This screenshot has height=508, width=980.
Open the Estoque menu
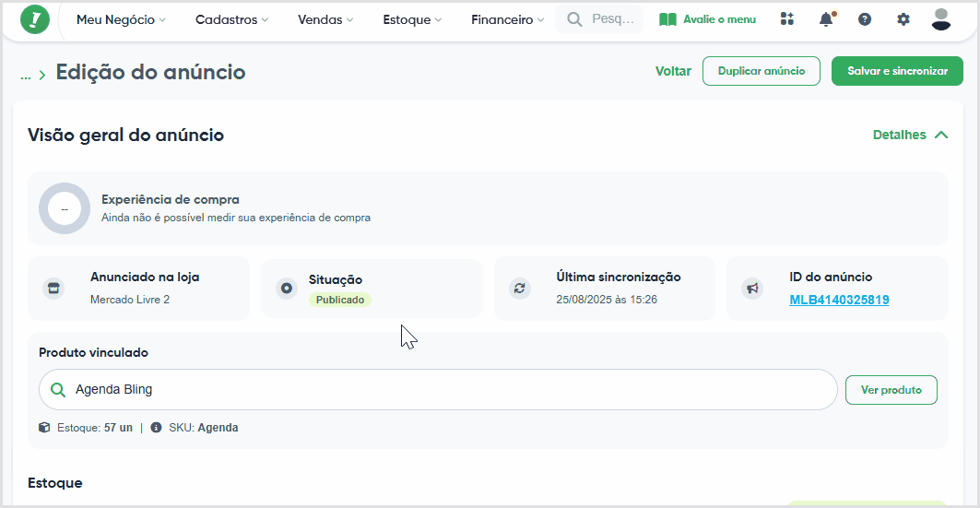tap(412, 19)
